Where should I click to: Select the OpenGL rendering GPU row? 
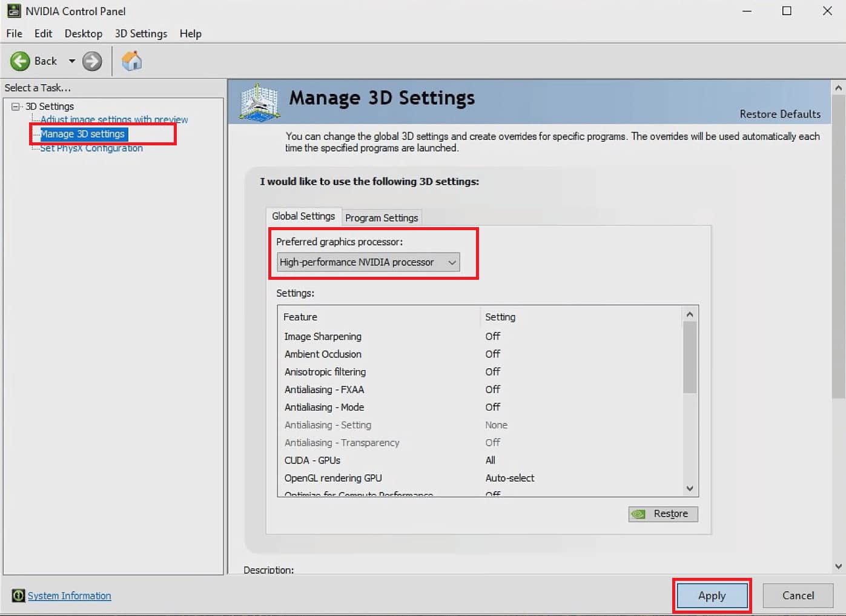pyautogui.click(x=481, y=478)
